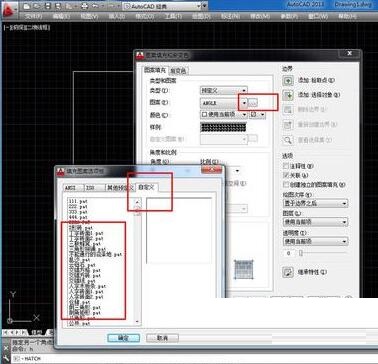Switch to the 图案填充 tab
This screenshot has width=378, height=364.
click(156, 70)
